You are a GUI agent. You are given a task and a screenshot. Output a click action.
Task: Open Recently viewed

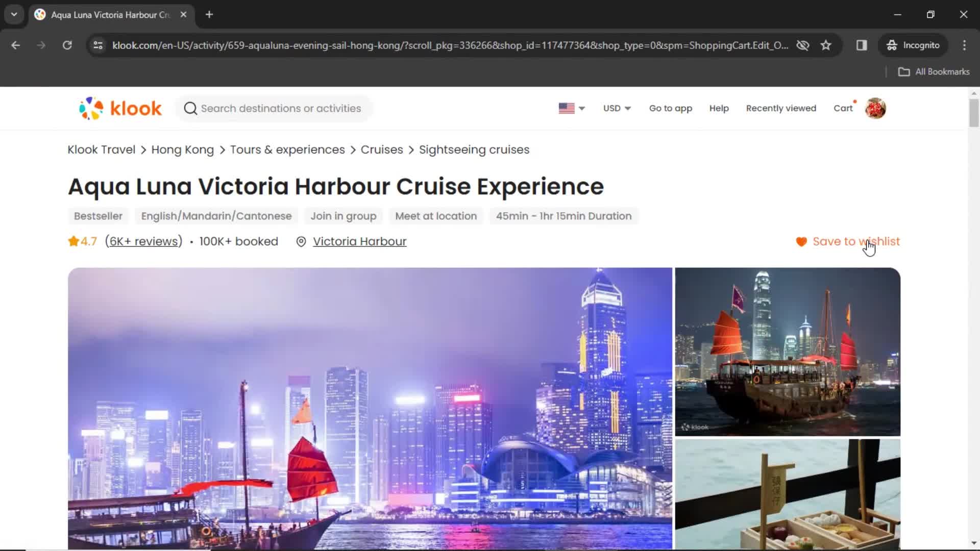pos(781,108)
